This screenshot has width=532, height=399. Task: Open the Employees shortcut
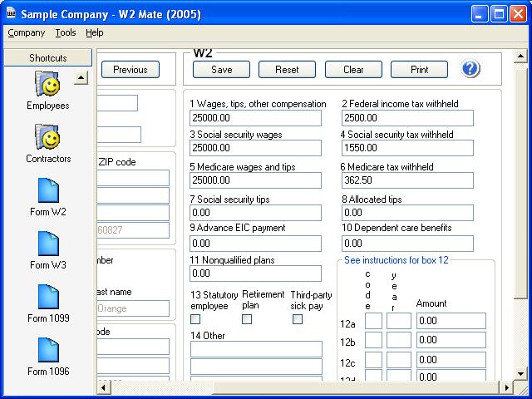48,91
